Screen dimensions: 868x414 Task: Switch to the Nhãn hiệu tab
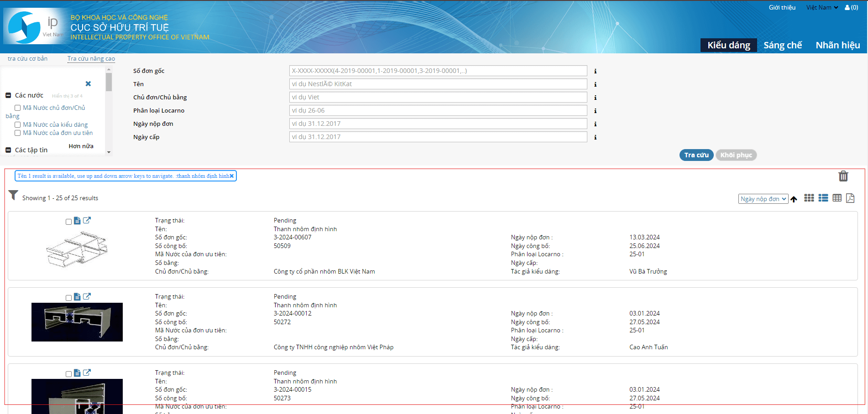point(837,45)
